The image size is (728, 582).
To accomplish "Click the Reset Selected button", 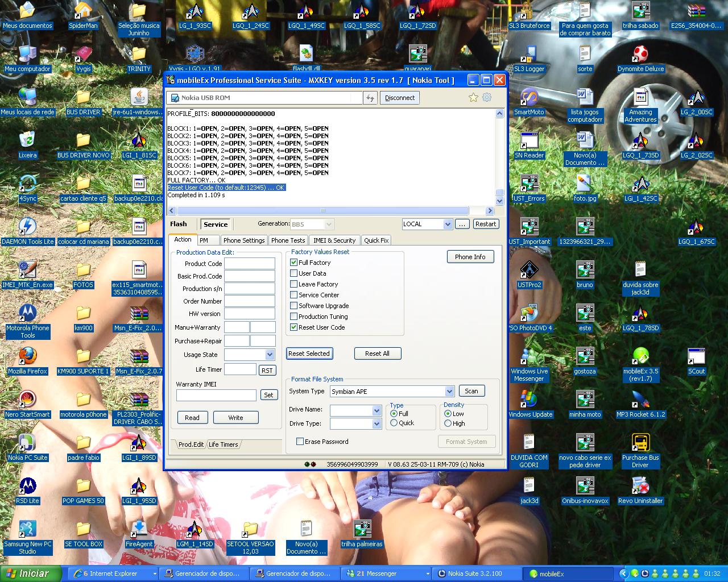I will [x=309, y=354].
